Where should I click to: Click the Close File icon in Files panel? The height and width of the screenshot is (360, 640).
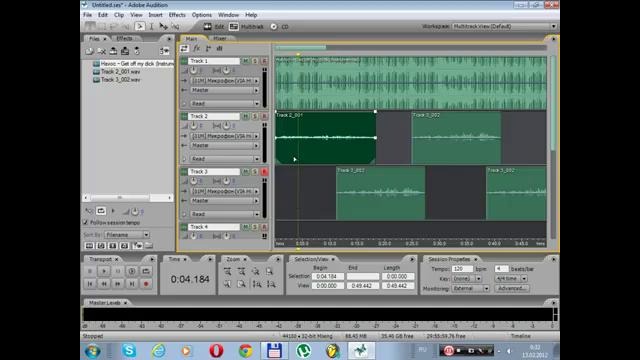[101, 51]
